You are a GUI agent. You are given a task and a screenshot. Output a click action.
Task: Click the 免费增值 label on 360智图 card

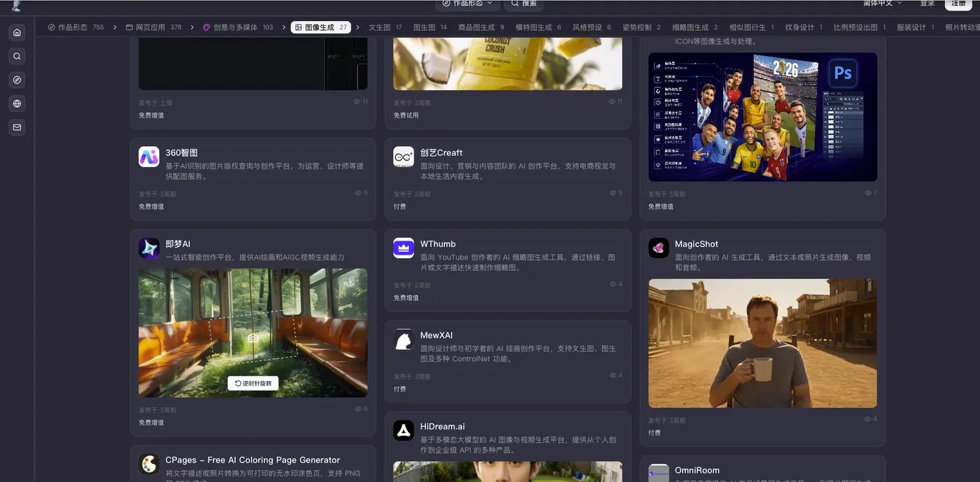(151, 206)
